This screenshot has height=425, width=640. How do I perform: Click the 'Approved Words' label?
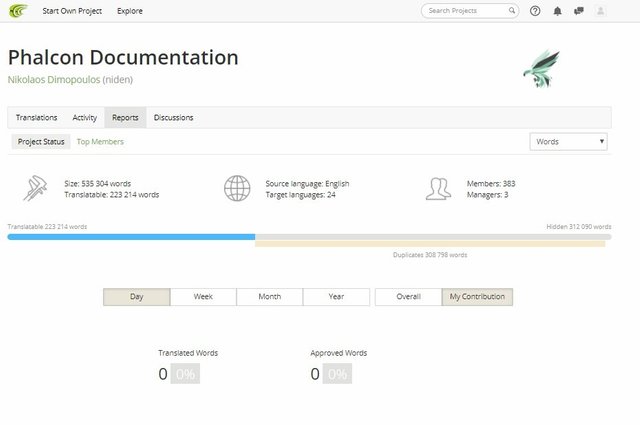(339, 353)
